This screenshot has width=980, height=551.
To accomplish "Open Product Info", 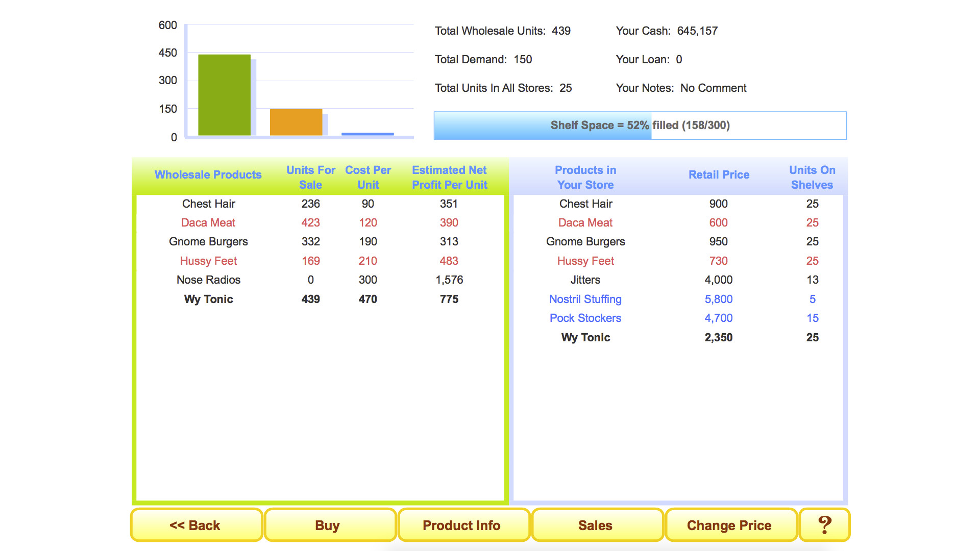I will click(x=462, y=524).
